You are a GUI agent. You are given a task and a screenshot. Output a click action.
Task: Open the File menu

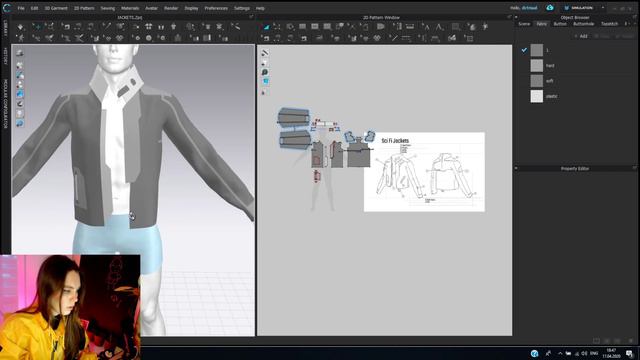tap(21, 8)
